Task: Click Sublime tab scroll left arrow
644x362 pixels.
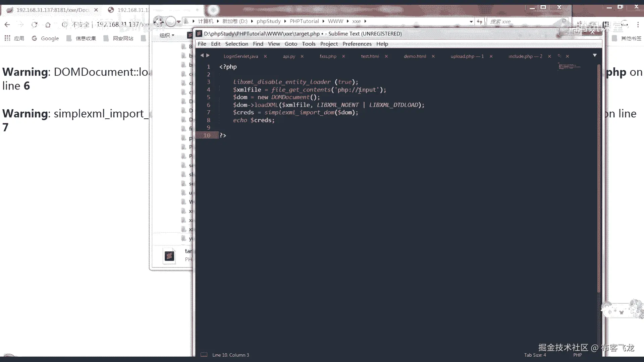Action: pyautogui.click(x=202, y=56)
